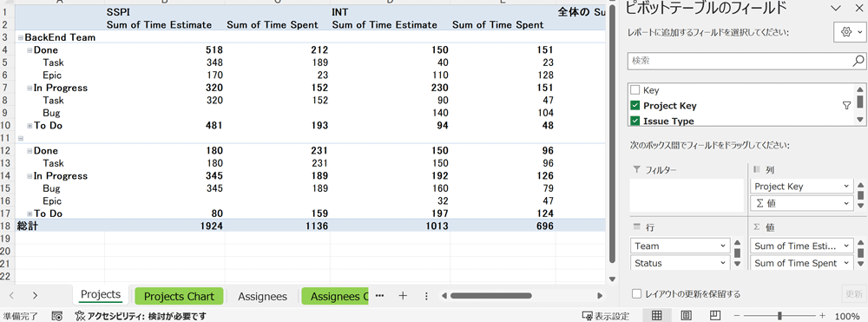Switch to Page Layout view in the status bar
The image size is (868, 322).
tap(686, 316)
